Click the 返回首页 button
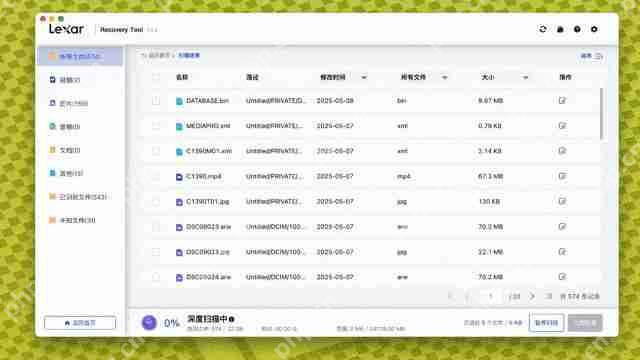The width and height of the screenshot is (640, 360). click(x=80, y=323)
